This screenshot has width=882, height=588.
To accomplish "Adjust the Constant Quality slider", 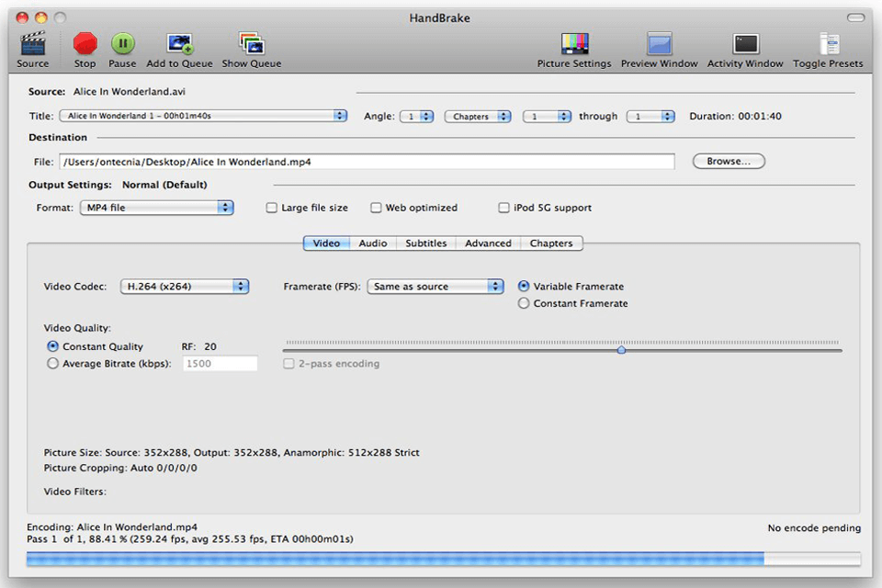I will coord(621,350).
